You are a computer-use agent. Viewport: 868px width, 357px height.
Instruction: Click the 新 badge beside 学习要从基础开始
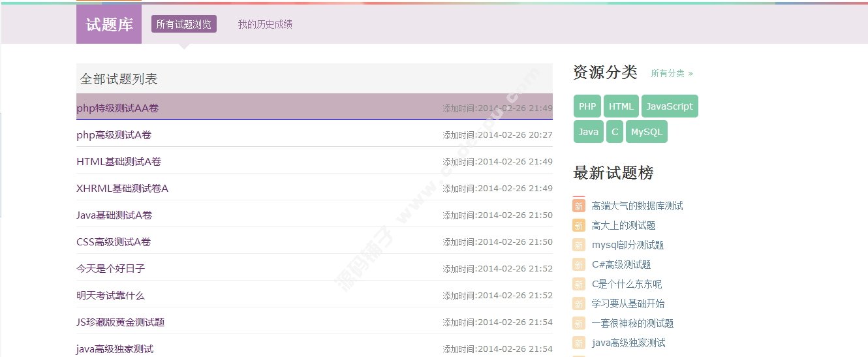[579, 303]
